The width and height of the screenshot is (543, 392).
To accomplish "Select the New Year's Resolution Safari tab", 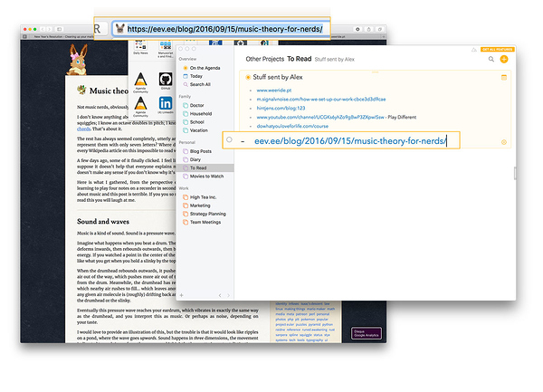I will 62,37.
